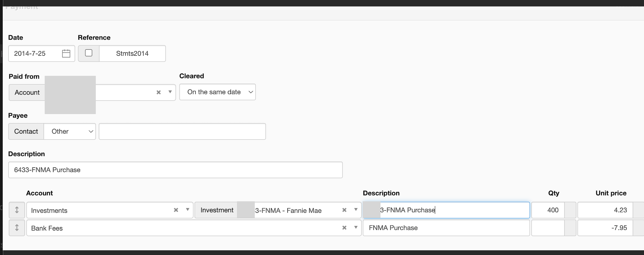Open the Cleared 'On the same date' dropdown
Viewport: 644px width, 255px height.
[217, 92]
